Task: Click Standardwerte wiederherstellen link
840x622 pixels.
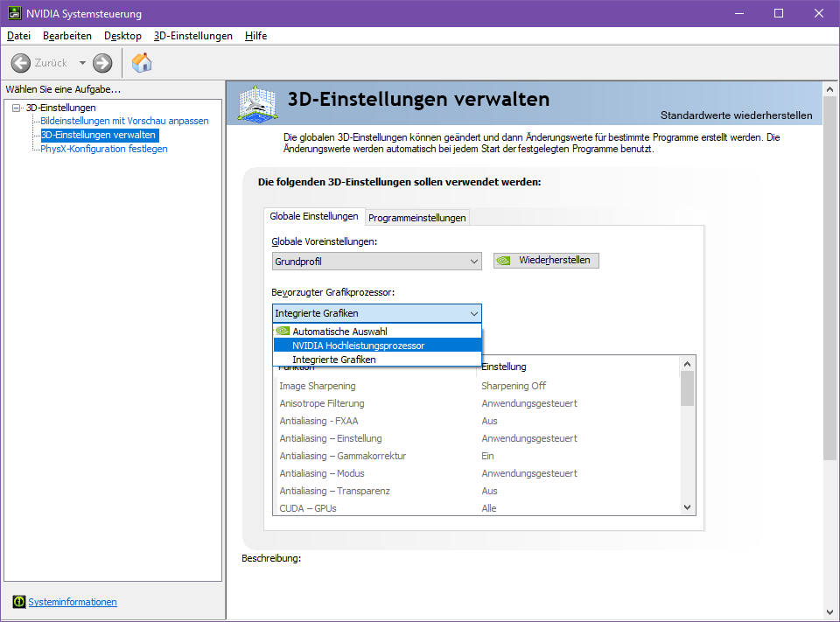Action: tap(736, 115)
